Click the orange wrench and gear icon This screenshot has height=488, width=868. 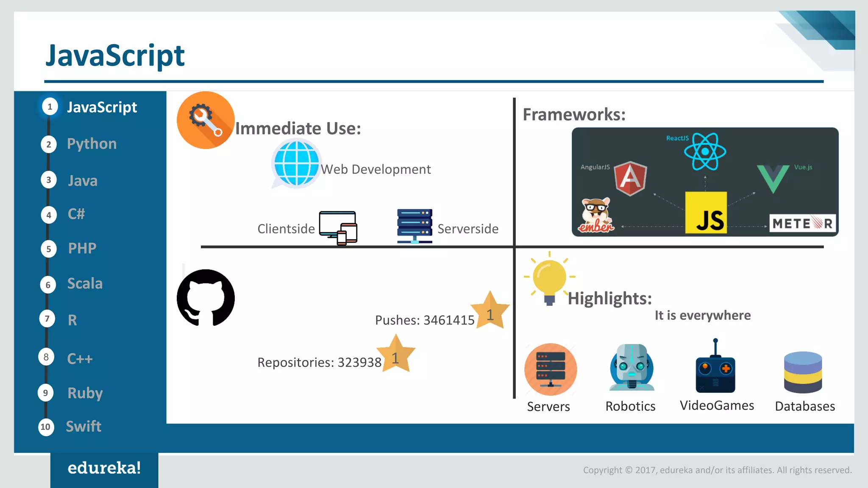point(206,120)
